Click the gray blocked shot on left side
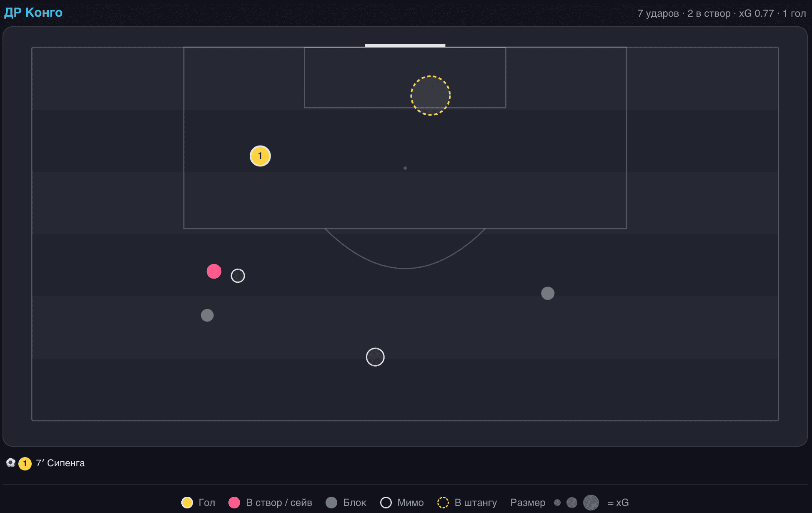 click(207, 315)
